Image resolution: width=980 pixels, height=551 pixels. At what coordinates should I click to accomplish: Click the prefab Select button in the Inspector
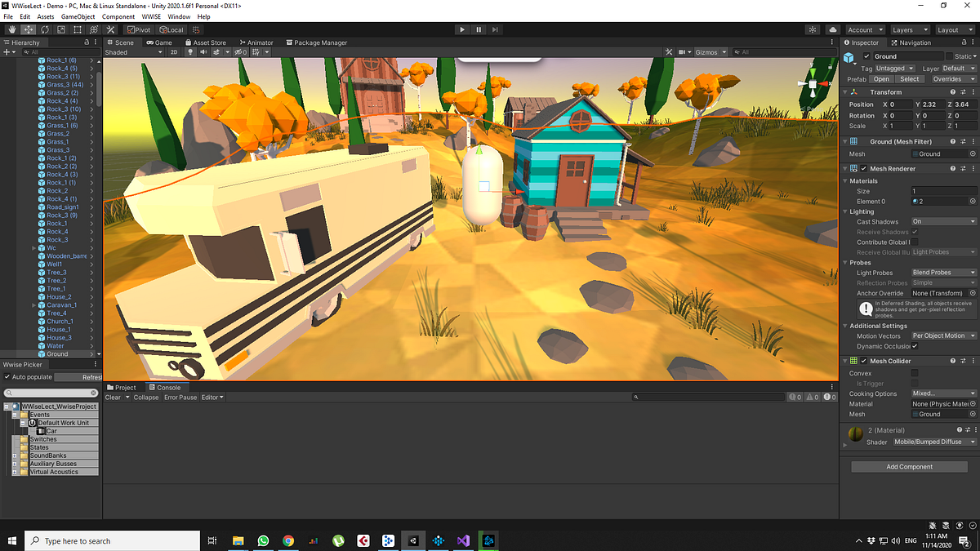909,78
